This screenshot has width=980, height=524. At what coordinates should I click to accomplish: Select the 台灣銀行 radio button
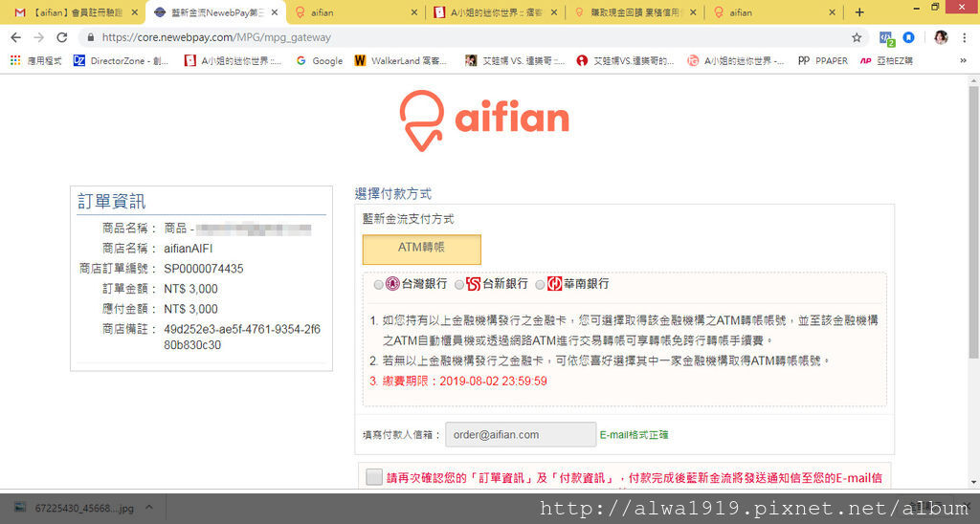[x=379, y=285]
